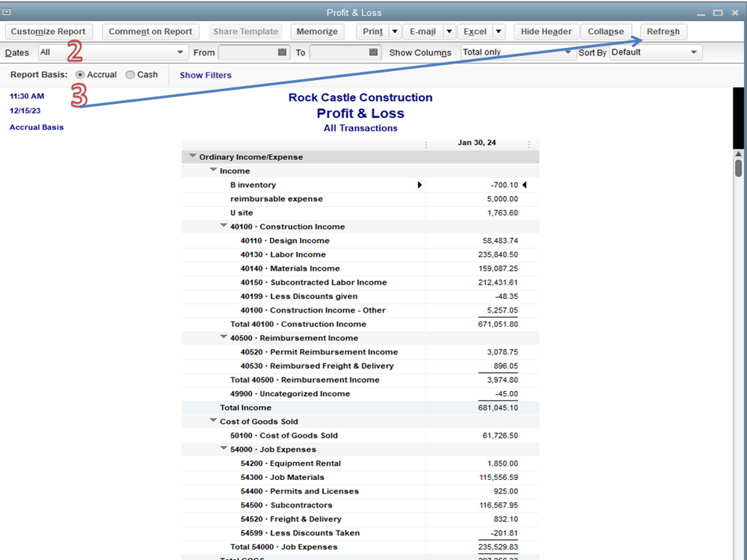Click the Customize Report button

[x=48, y=31]
